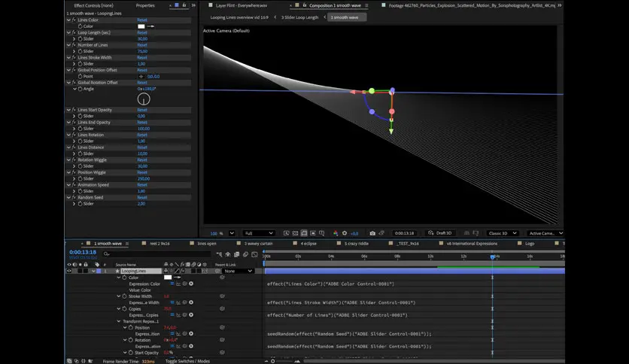Click the Global Rotation Offset angle dial

click(x=144, y=99)
